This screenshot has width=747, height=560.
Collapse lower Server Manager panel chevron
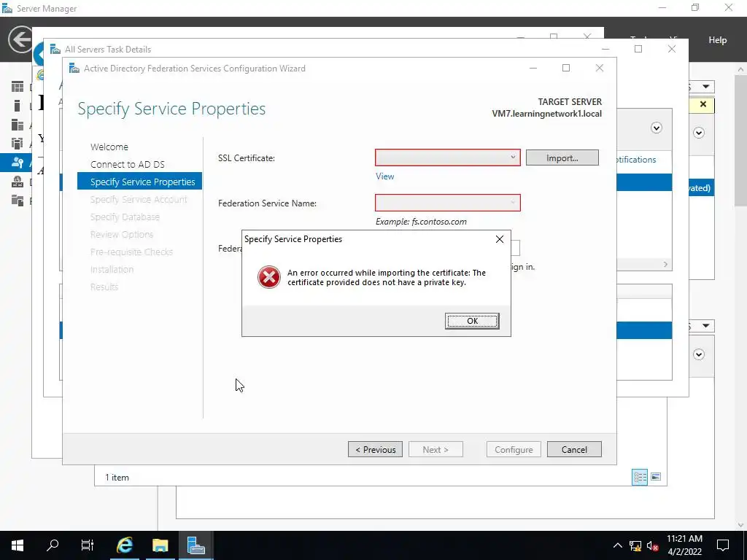click(x=698, y=354)
